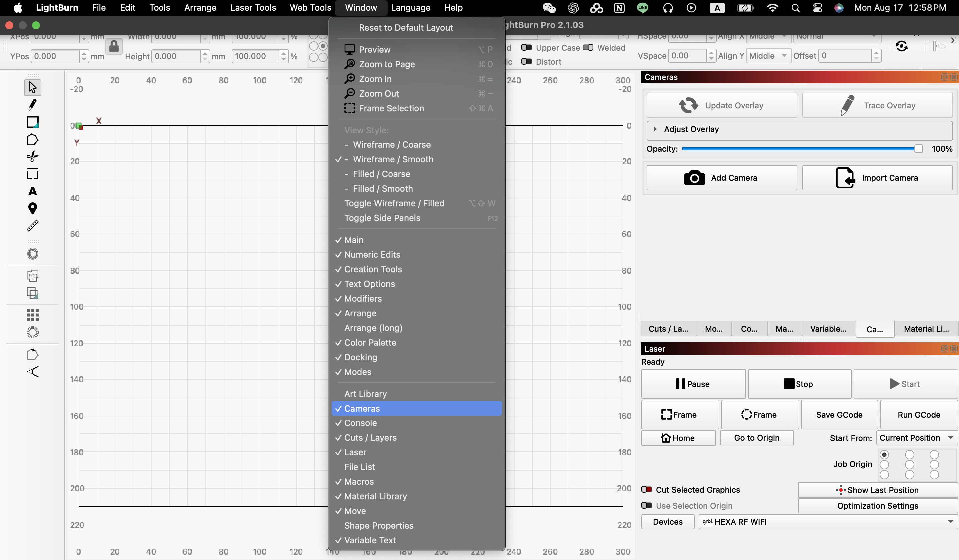Click the circular rotate icon in top toolbar

point(901,46)
